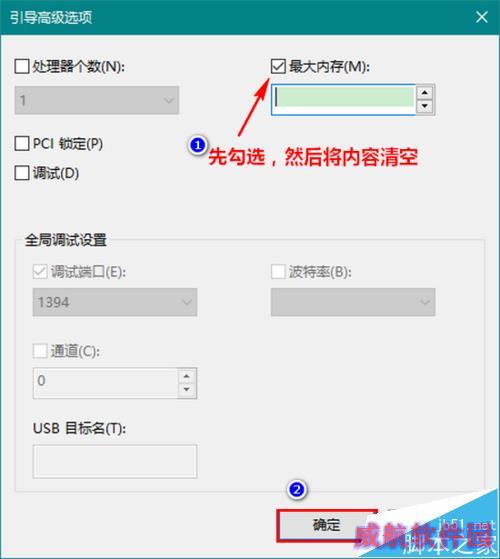Screen dimensions: 500x559
Task: Click the 通道 channel number field showing 0
Action: [105, 383]
